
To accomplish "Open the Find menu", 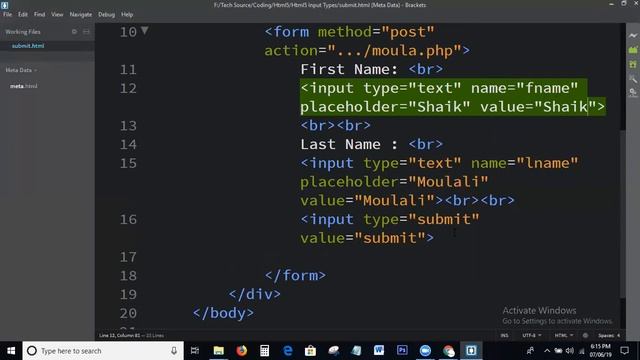I will (39, 14).
